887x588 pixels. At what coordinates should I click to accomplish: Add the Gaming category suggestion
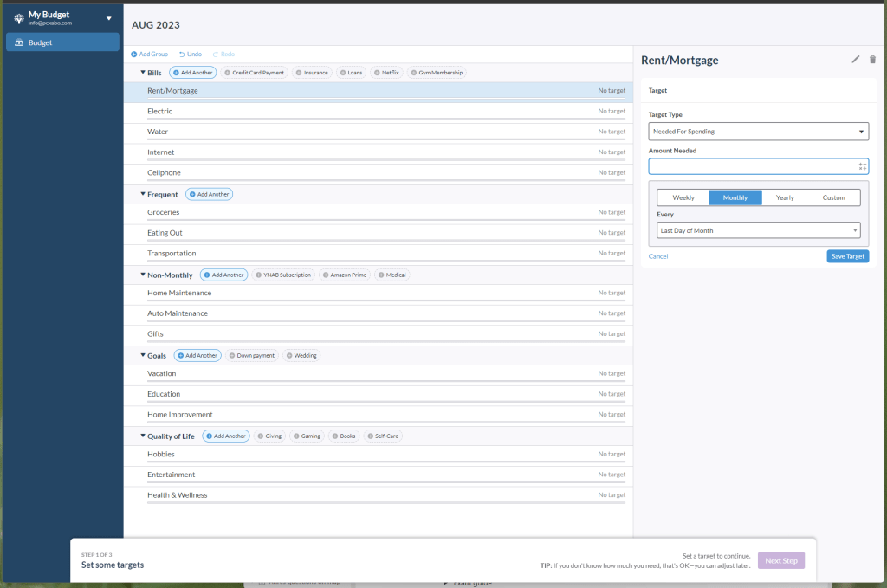pos(308,436)
